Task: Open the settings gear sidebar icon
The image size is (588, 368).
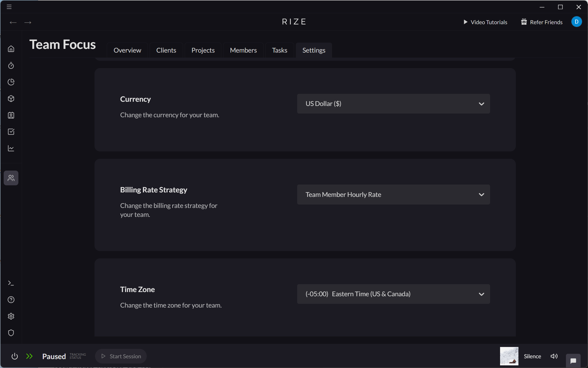Action: pyautogui.click(x=11, y=316)
